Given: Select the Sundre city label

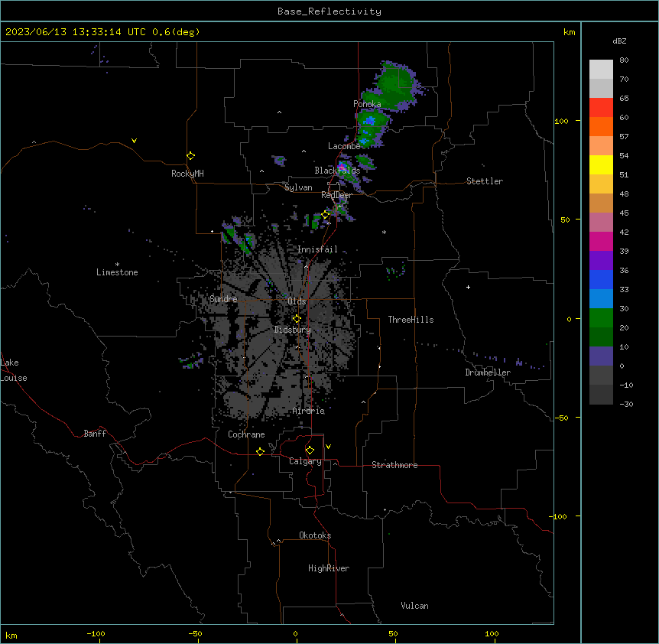Looking at the screenshot, I should (223, 299).
